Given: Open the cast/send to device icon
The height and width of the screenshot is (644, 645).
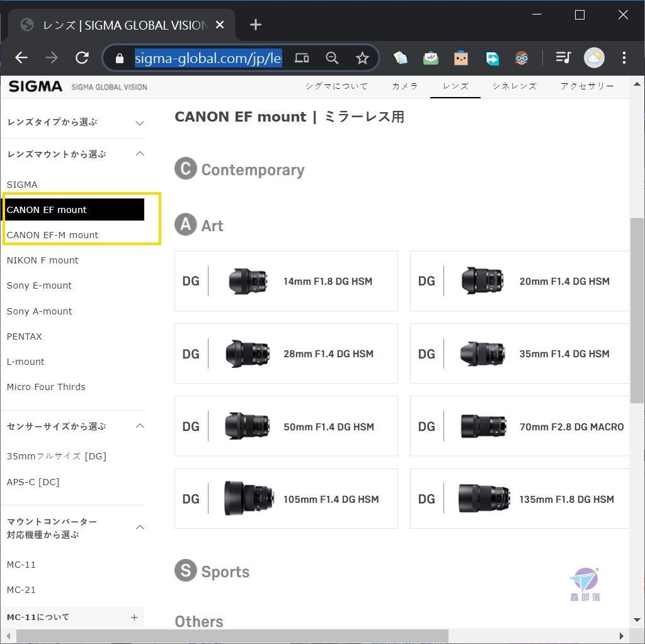Looking at the screenshot, I should click(302, 58).
